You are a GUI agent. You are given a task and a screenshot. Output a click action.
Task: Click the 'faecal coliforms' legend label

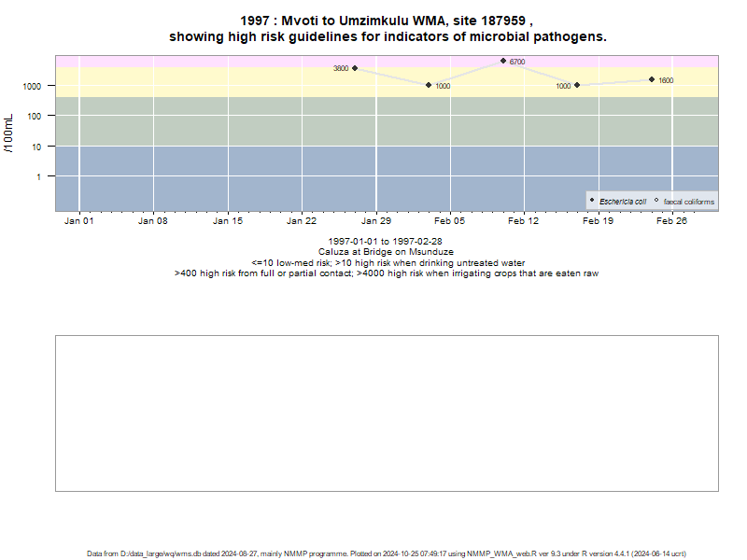tap(689, 202)
